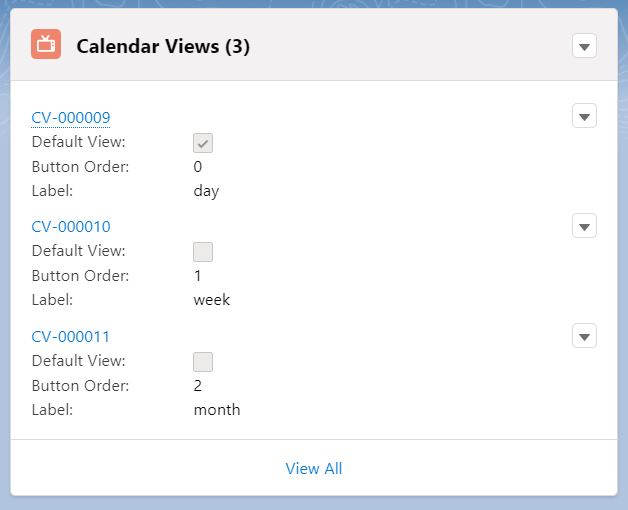Viewport: 628px width, 510px height.
Task: Click the Button Order value 1
Action: (x=198, y=276)
